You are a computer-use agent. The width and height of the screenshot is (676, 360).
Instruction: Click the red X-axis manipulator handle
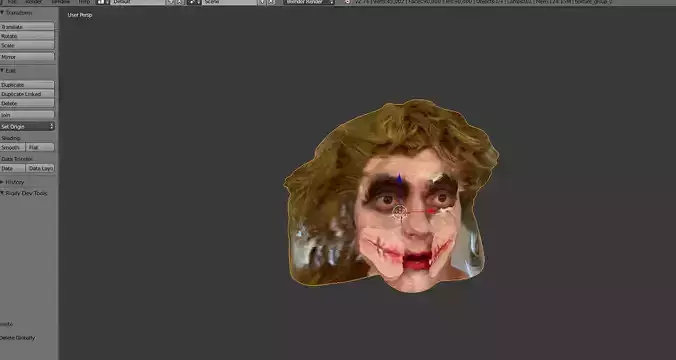tap(431, 211)
